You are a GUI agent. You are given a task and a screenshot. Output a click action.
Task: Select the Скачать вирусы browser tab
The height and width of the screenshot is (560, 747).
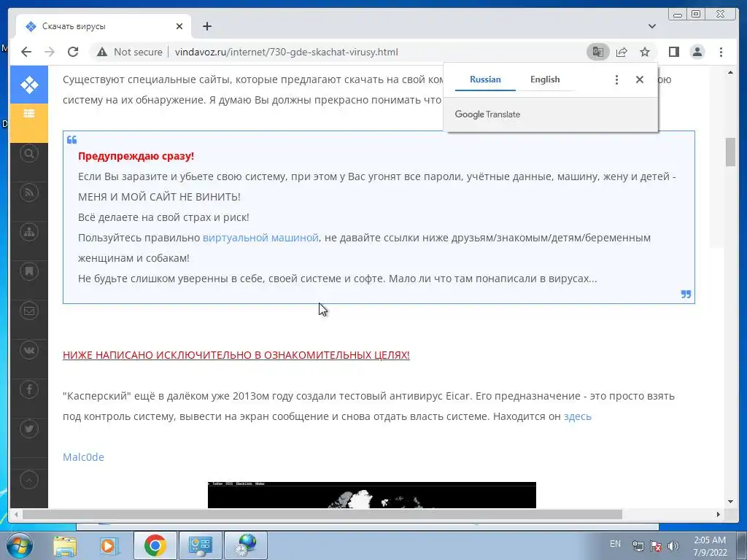104,26
